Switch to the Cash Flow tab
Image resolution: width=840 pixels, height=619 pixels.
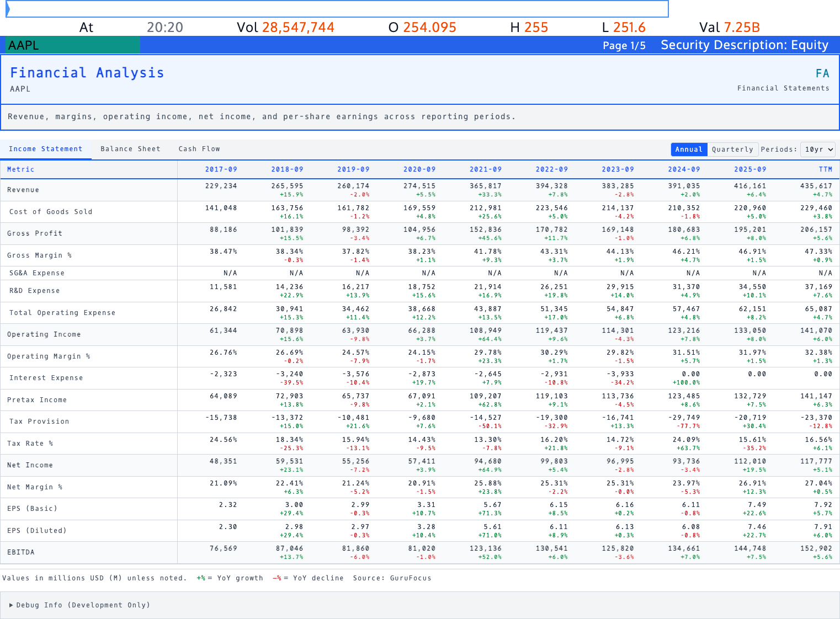coord(199,148)
